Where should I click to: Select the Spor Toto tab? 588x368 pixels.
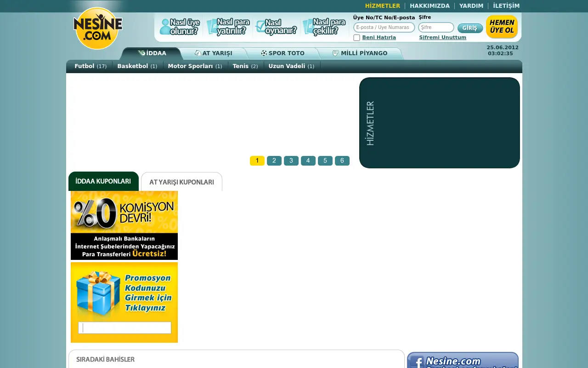click(x=283, y=53)
